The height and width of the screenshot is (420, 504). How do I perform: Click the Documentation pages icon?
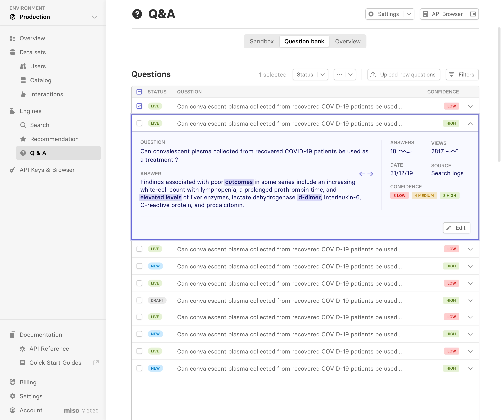[12, 335]
